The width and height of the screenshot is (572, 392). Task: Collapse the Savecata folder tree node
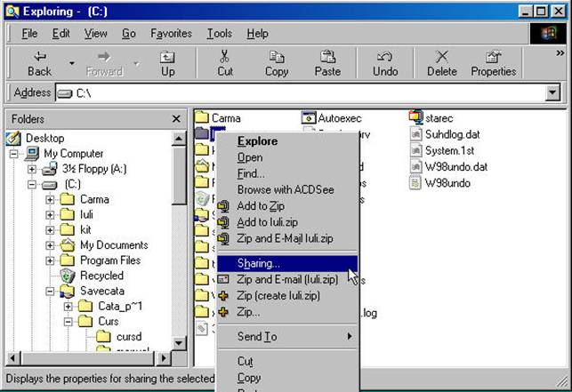[51, 291]
